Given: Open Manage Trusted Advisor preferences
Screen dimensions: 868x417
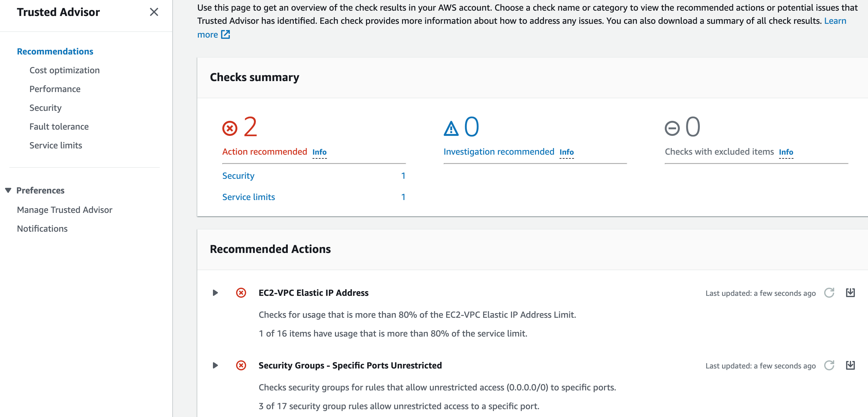Looking at the screenshot, I should click(65, 210).
